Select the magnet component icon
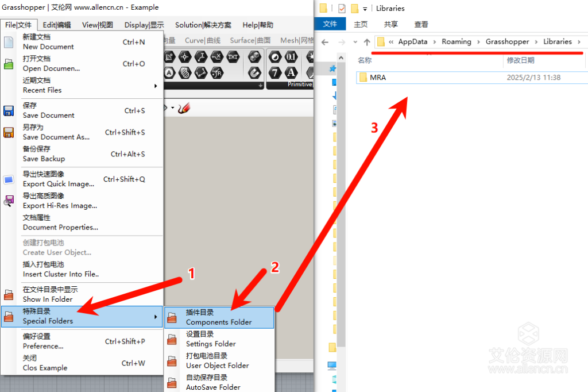 click(x=254, y=72)
